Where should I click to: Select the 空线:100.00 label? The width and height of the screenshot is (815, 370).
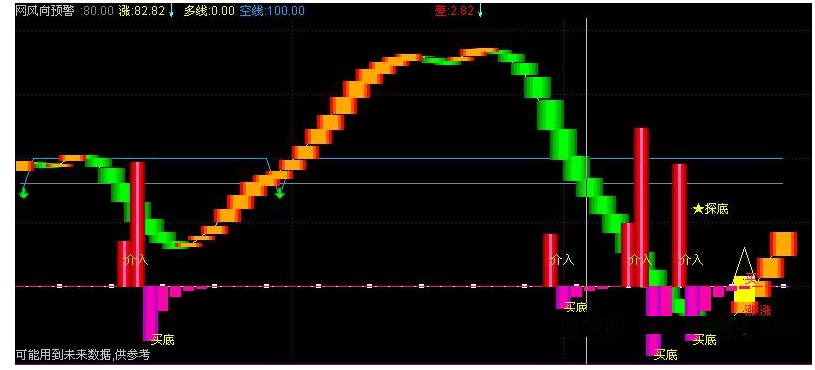pos(272,11)
